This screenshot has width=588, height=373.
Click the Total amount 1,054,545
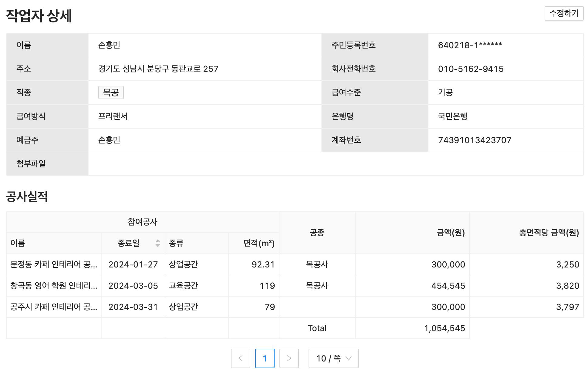(444, 328)
